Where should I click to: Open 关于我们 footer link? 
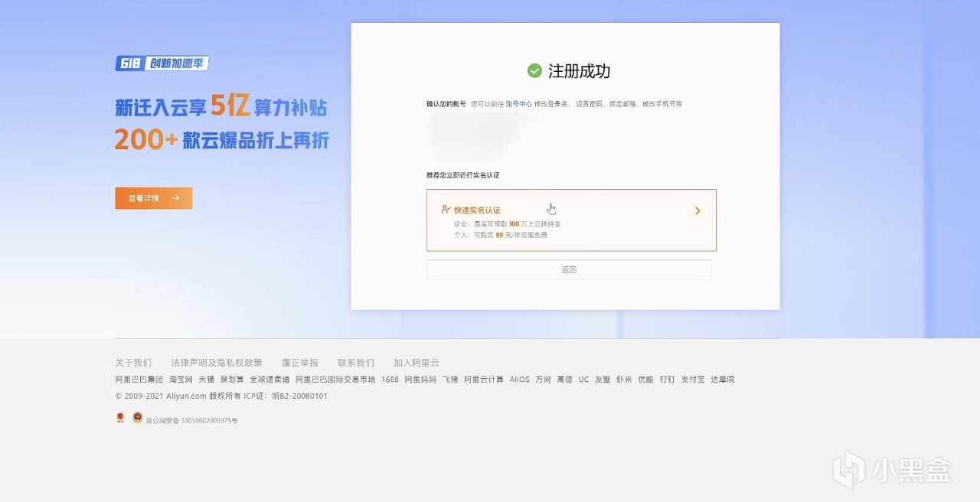133,363
